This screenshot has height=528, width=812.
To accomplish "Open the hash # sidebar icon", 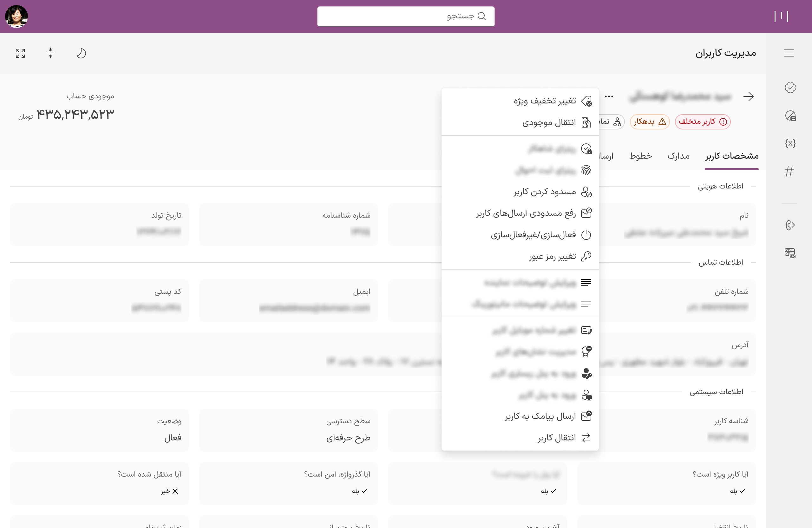I will pos(789,171).
